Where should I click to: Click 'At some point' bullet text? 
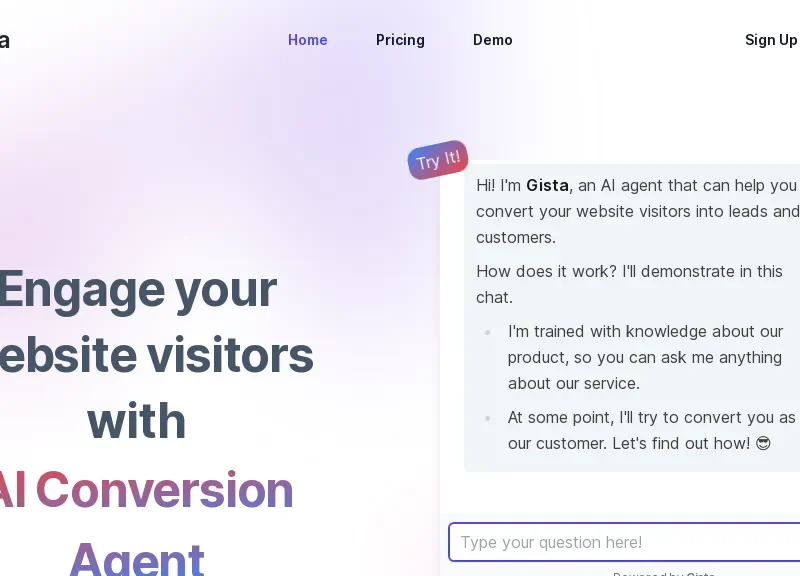652,430
